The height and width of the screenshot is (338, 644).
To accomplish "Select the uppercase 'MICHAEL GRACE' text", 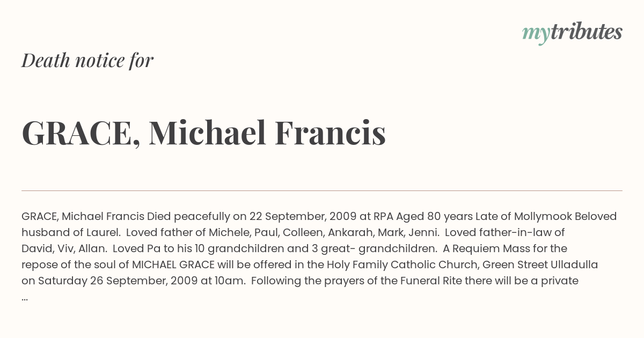I will click(x=173, y=265).
